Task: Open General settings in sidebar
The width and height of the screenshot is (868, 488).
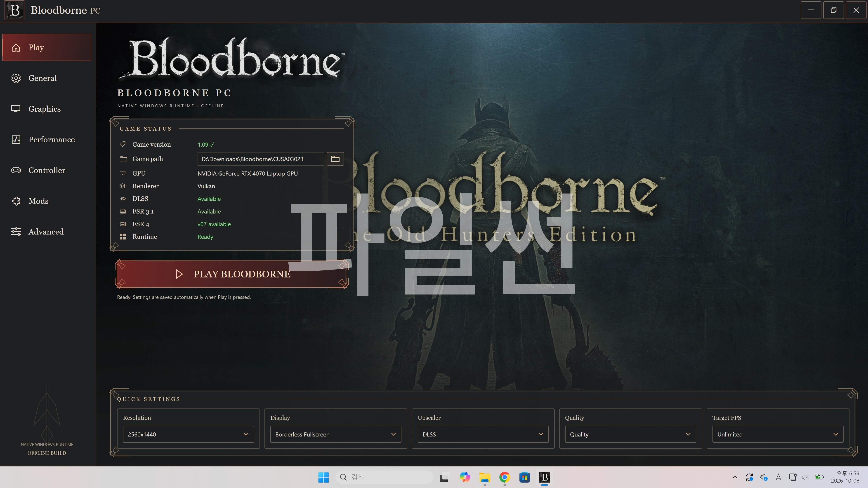Action: point(47,78)
